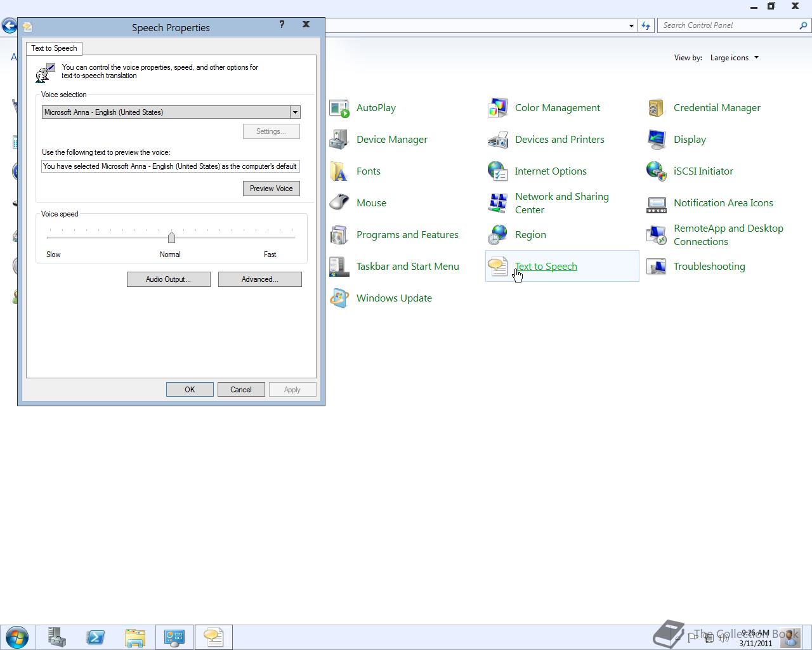This screenshot has width=812, height=650.
Task: Select the Text to Speech tab
Action: 54,48
